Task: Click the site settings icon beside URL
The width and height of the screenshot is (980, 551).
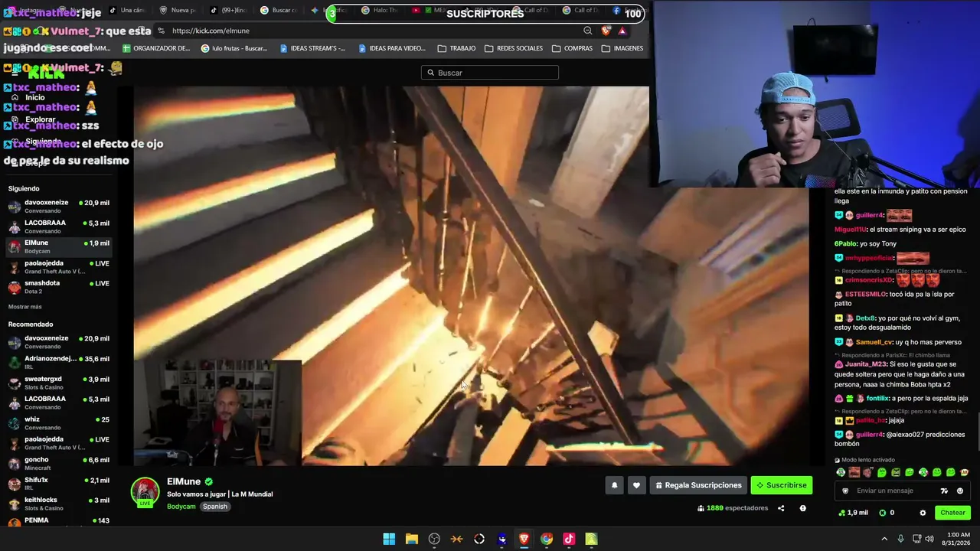Action: coord(161,31)
